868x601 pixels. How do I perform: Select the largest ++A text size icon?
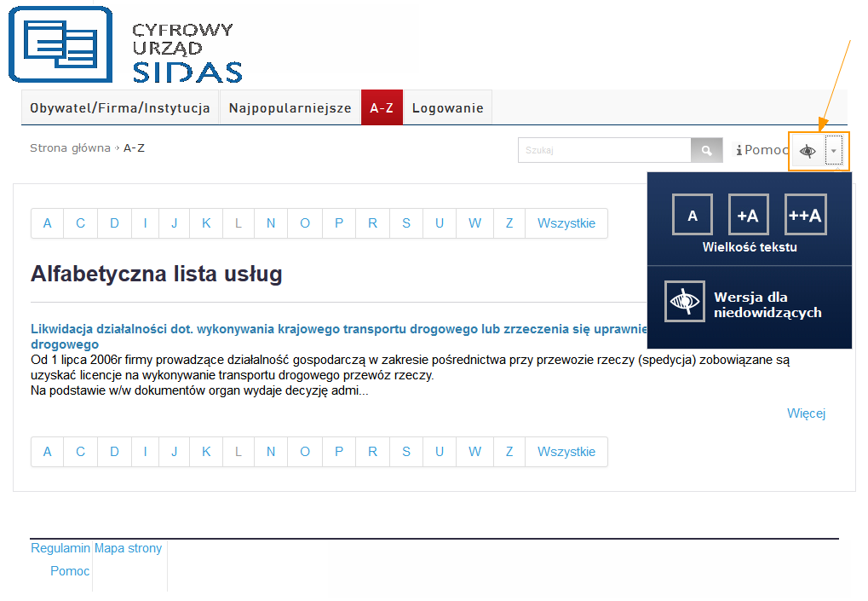pos(805,215)
